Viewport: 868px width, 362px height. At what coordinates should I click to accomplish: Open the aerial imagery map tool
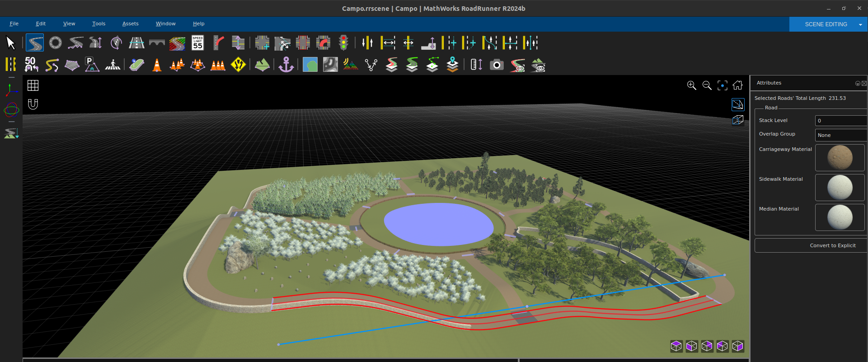310,65
